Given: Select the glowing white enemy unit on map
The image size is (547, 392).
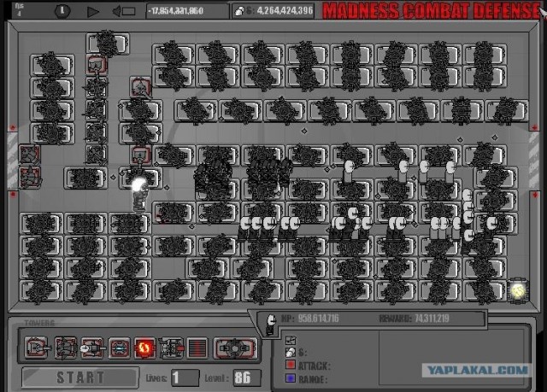Looking at the screenshot, I should coord(140,194).
